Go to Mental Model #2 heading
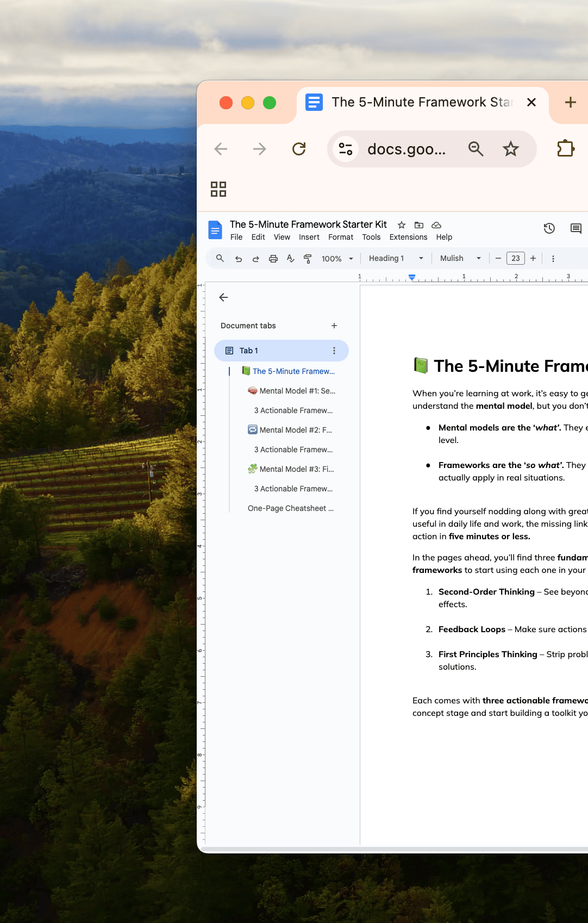Screen dimensions: 588x923 [295, 430]
